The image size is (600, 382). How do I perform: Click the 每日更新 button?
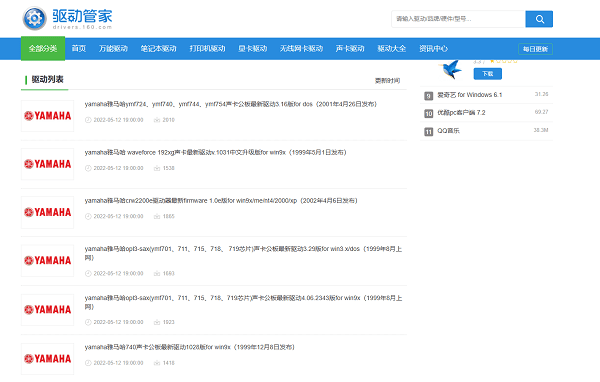coord(535,49)
